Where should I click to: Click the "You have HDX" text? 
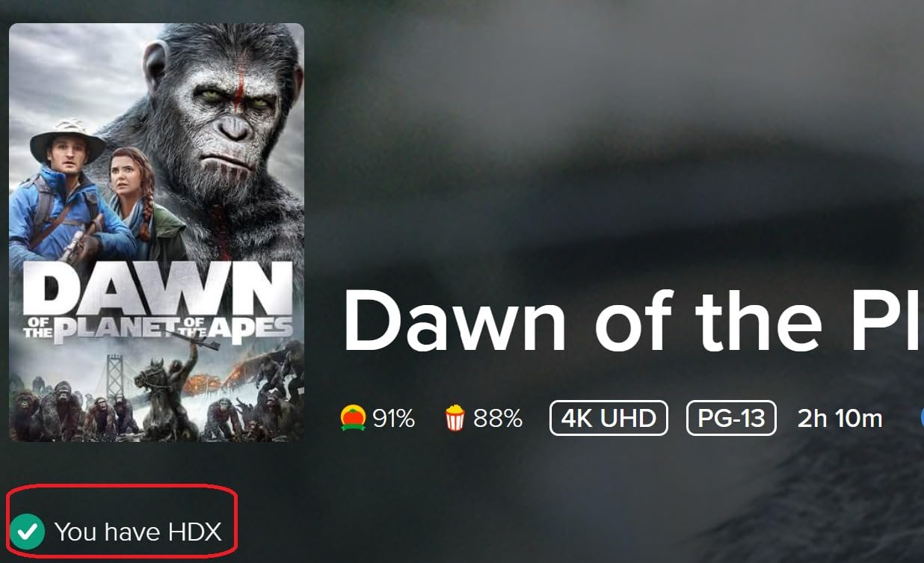point(138,532)
